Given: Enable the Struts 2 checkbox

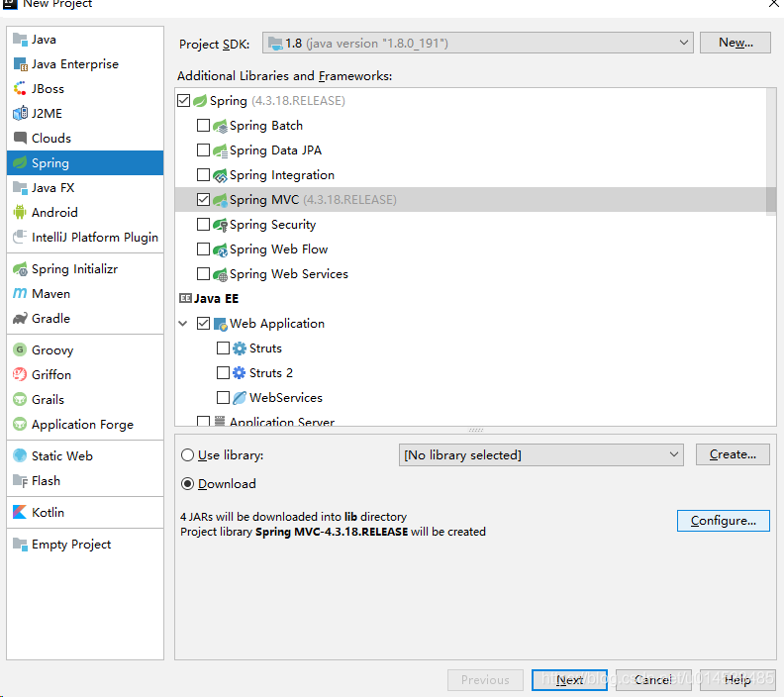Looking at the screenshot, I should [223, 372].
